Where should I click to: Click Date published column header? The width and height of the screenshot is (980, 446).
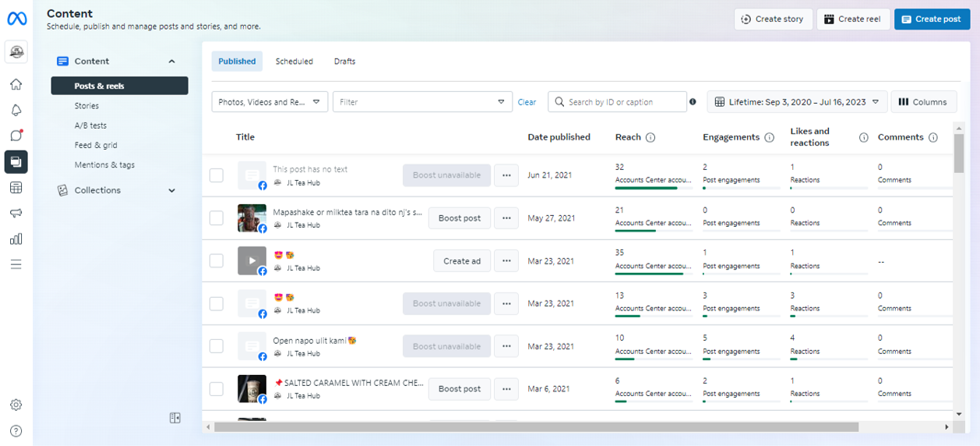(559, 137)
